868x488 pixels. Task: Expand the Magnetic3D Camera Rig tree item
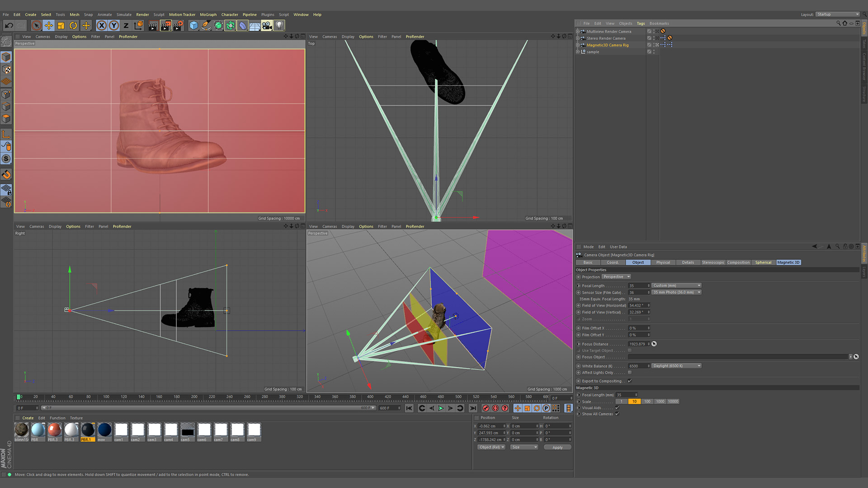(577, 45)
